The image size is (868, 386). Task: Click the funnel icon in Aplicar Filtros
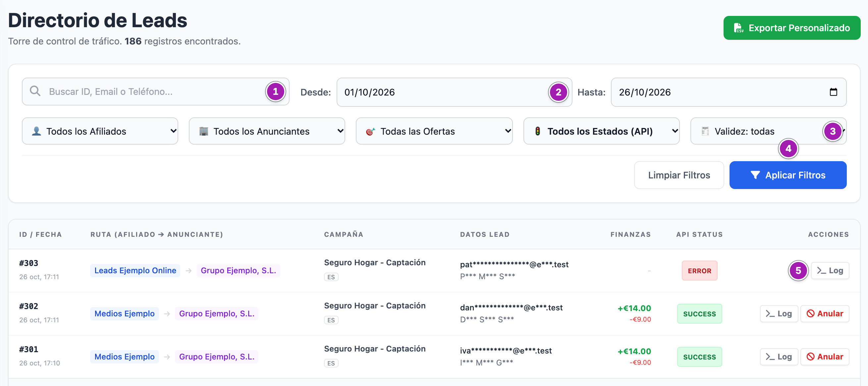click(755, 175)
